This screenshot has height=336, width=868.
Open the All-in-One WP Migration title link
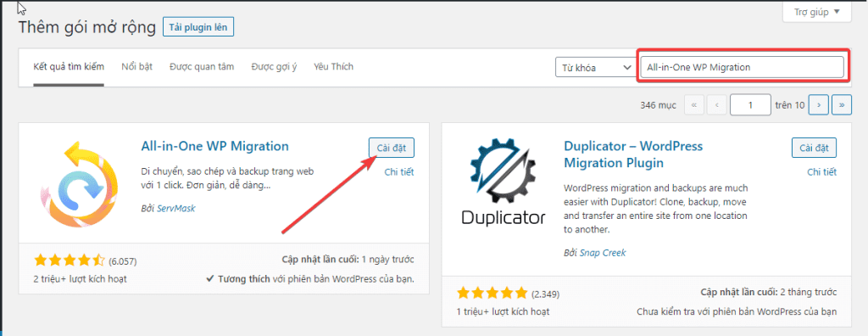pyautogui.click(x=214, y=147)
